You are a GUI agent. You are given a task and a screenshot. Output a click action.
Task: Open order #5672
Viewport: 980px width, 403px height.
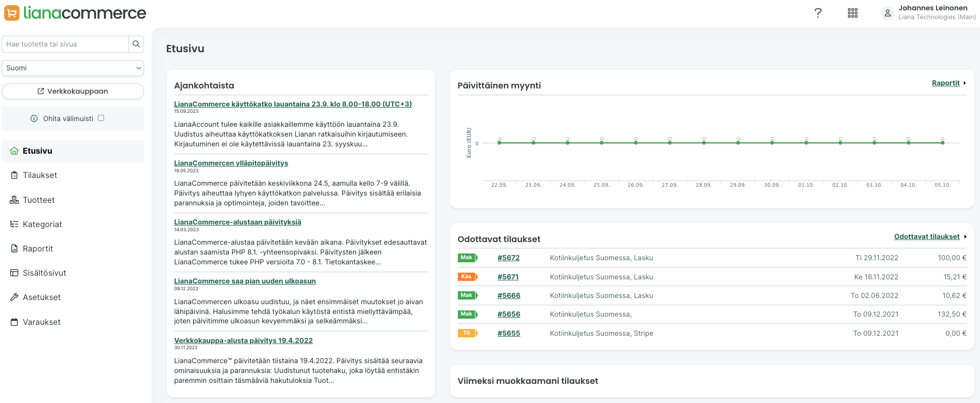[x=509, y=258]
